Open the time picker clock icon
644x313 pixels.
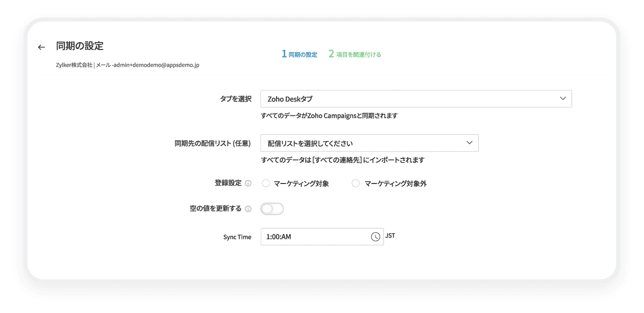[x=375, y=236]
